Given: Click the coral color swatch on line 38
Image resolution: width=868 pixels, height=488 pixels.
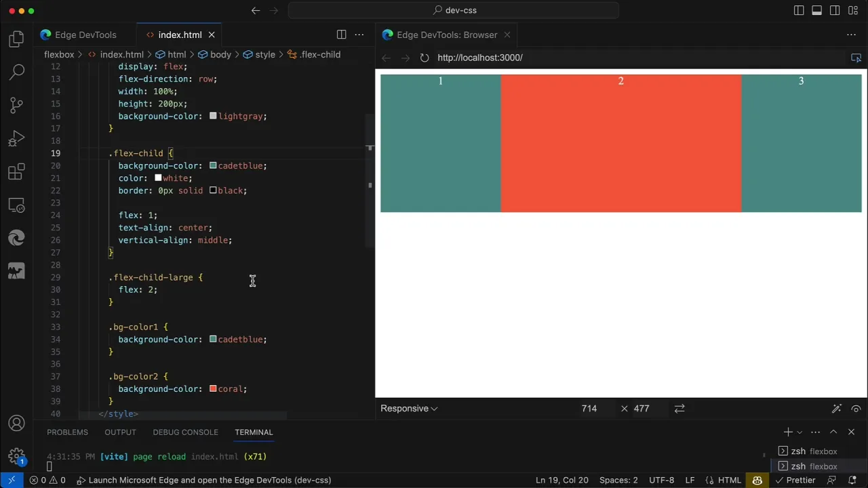Looking at the screenshot, I should click(x=213, y=388).
